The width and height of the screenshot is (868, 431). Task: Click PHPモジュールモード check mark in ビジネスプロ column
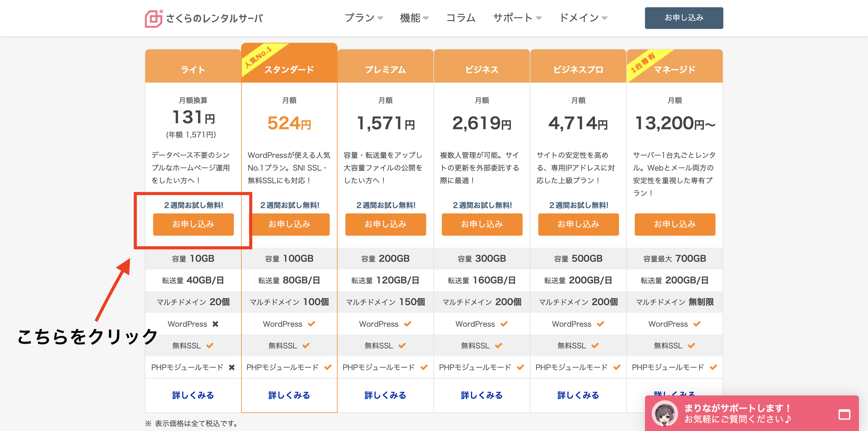[617, 367]
